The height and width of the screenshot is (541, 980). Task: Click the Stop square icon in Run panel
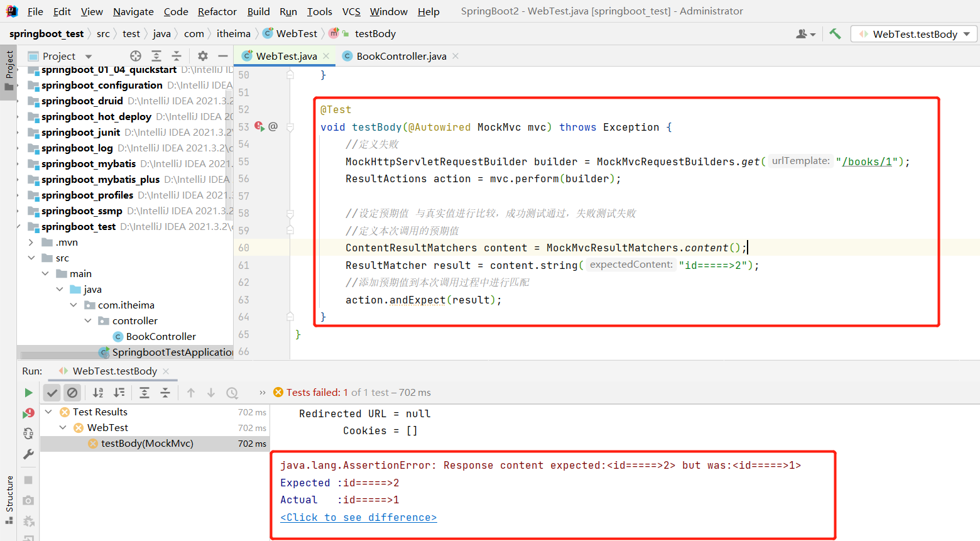[28, 480]
